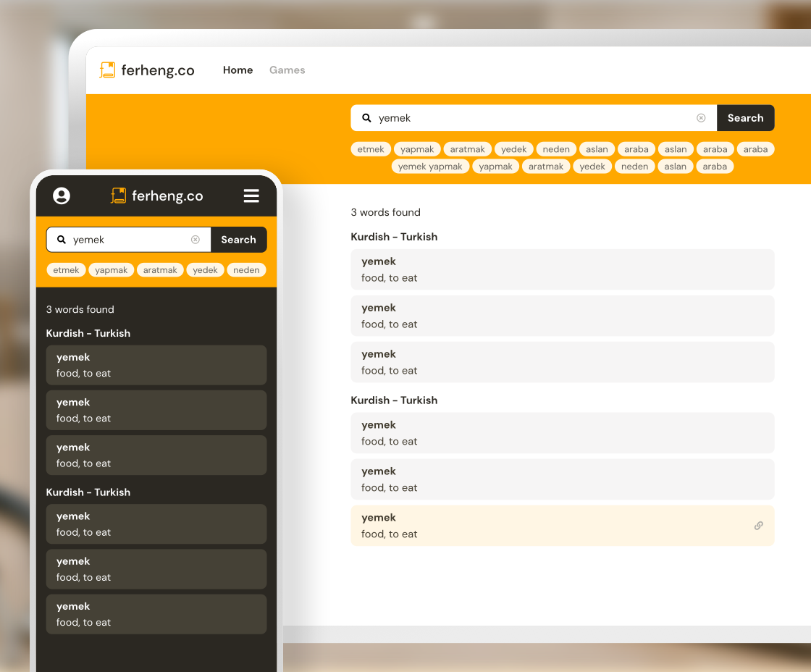The image size is (811, 672).
Task: Switch to the Games nav item
Action: pyautogui.click(x=287, y=70)
